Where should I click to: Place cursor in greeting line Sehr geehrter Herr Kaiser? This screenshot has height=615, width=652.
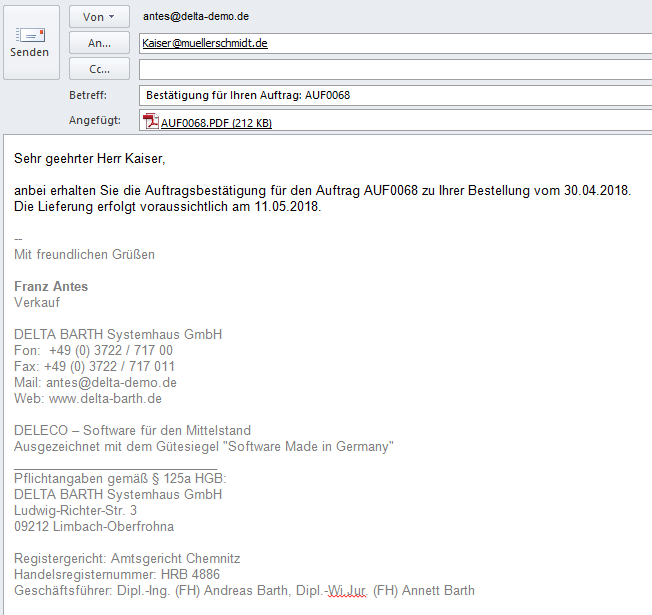click(x=89, y=159)
